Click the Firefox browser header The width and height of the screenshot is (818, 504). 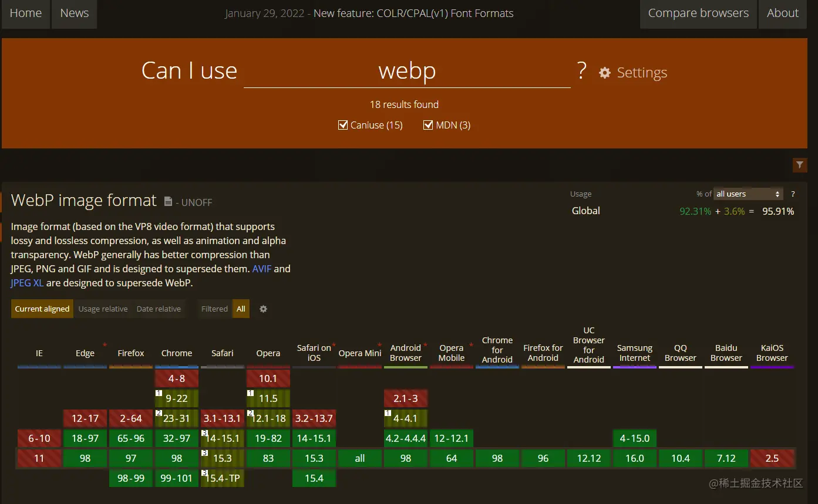(x=131, y=353)
